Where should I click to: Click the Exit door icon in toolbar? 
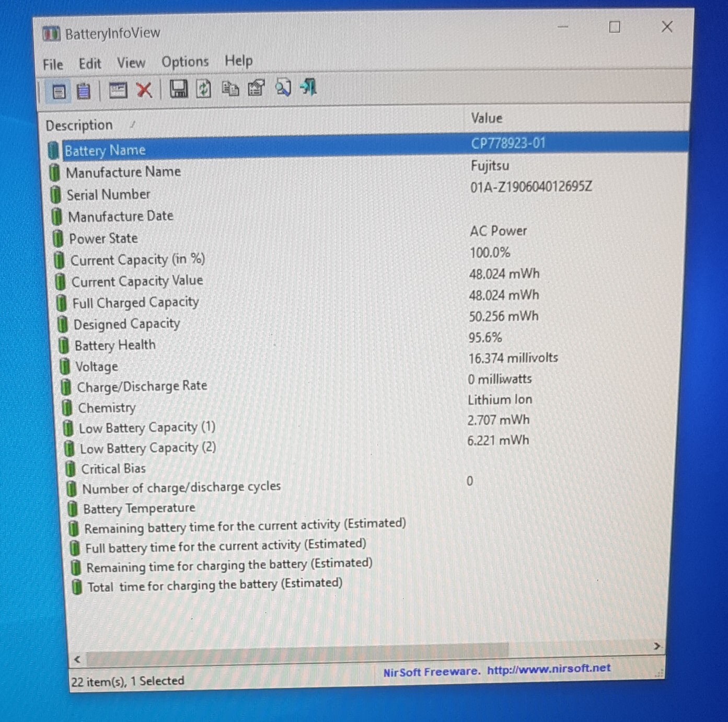point(309,87)
